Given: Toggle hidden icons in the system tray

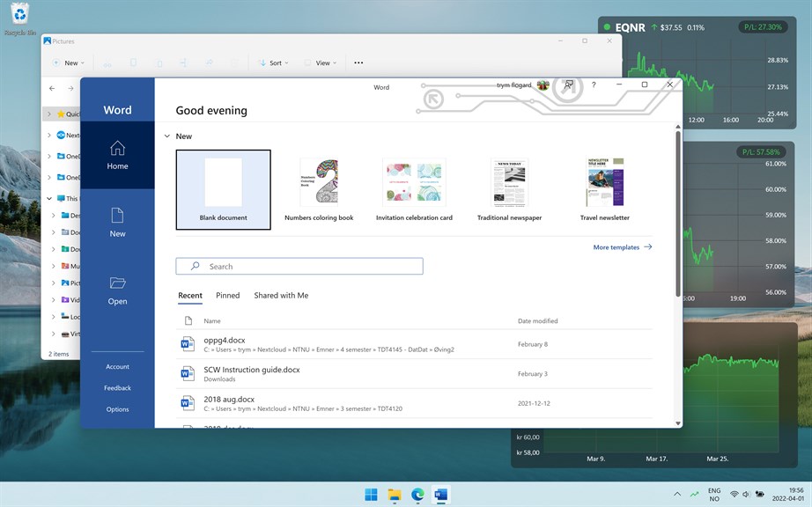Looking at the screenshot, I should pyautogui.click(x=677, y=494).
